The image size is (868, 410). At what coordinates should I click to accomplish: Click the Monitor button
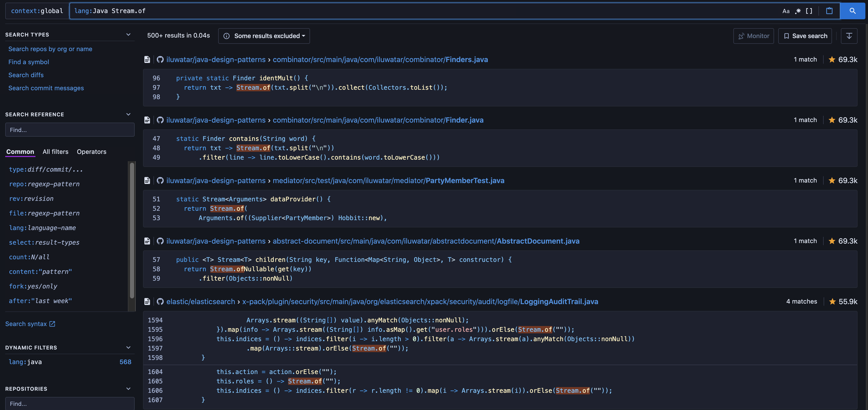(x=753, y=36)
